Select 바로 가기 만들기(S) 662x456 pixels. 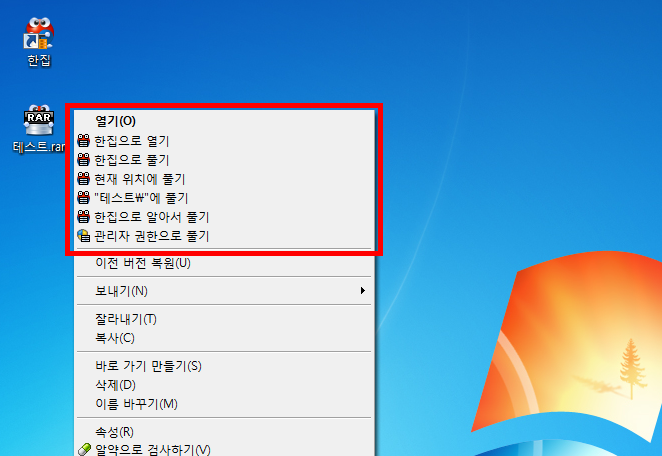pos(224,366)
